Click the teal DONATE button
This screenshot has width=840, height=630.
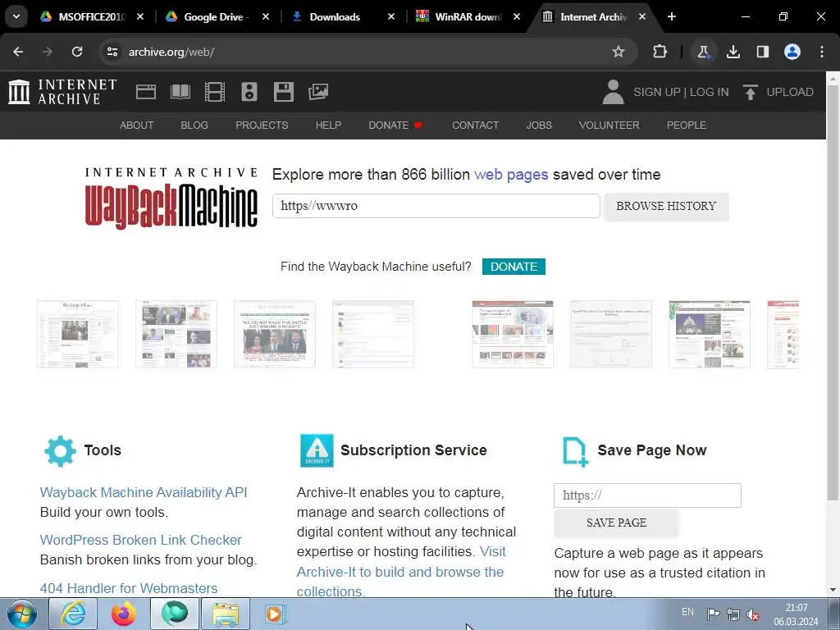coord(514,267)
